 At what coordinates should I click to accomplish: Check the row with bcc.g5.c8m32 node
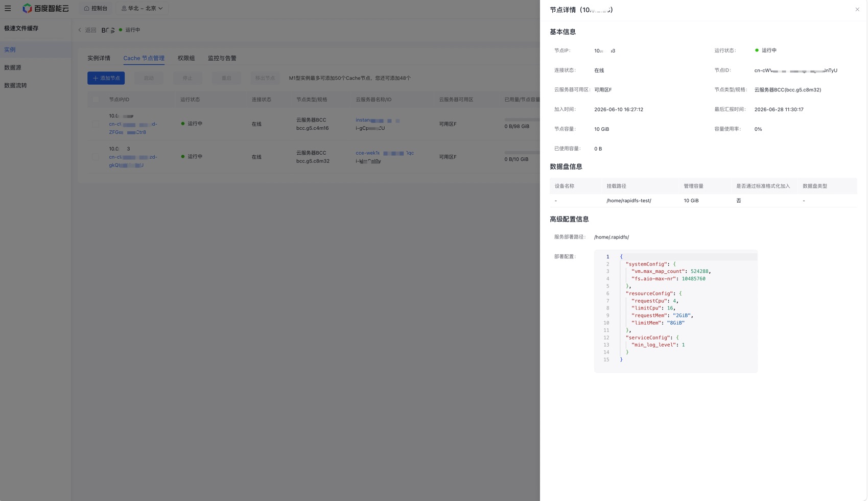(x=96, y=157)
